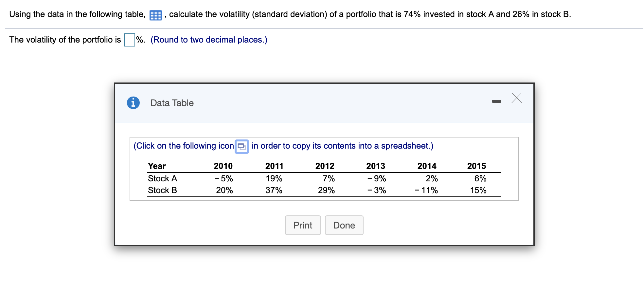Select the 2010 column header
The width and height of the screenshot is (644, 292).
click(x=223, y=166)
